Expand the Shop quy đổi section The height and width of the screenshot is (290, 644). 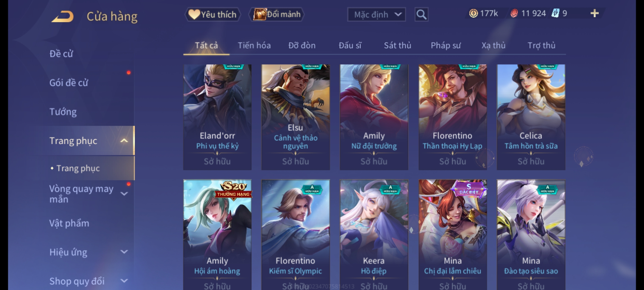[x=124, y=281]
